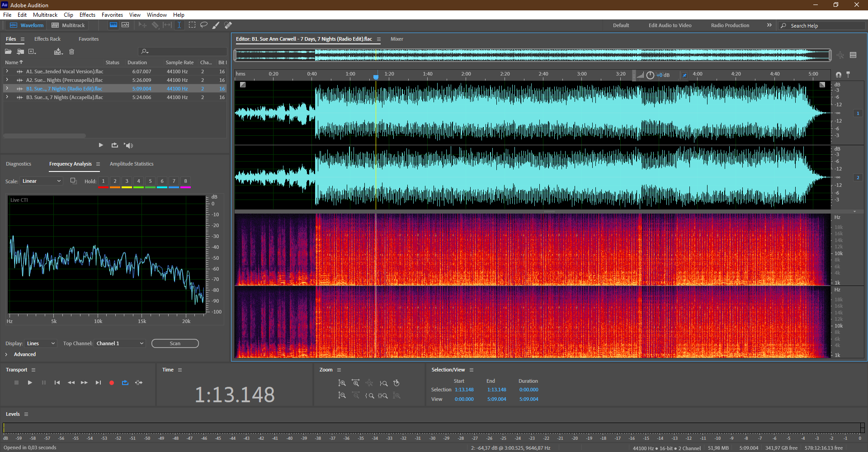
Task: Switch to the Amplitude Statistics tab
Action: 131,164
